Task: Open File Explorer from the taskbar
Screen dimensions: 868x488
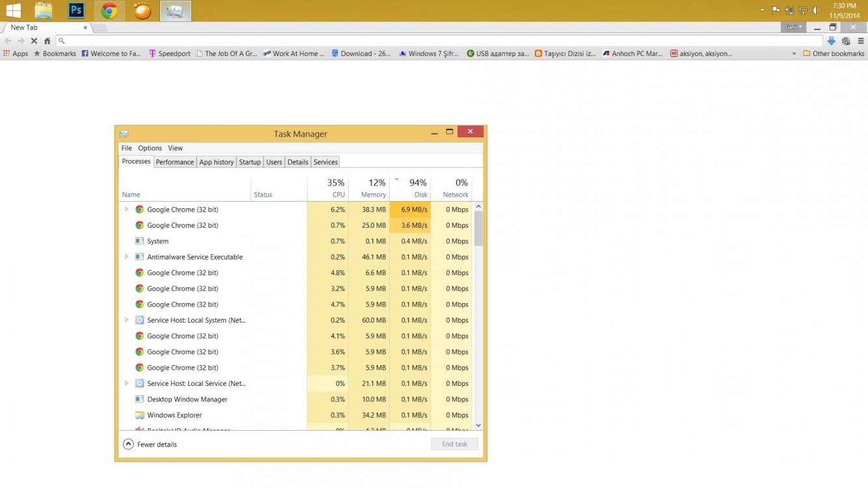Action: pyautogui.click(x=44, y=10)
